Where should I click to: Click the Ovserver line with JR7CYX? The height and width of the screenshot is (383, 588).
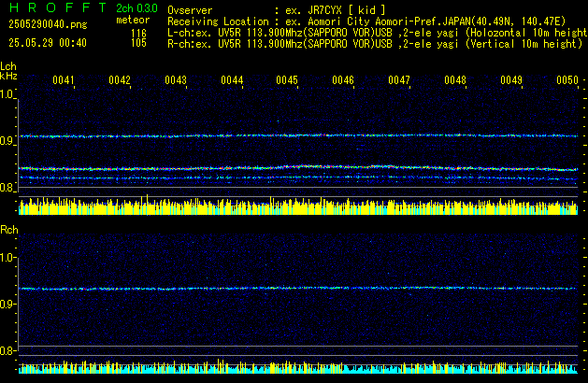pyautogui.click(x=277, y=10)
